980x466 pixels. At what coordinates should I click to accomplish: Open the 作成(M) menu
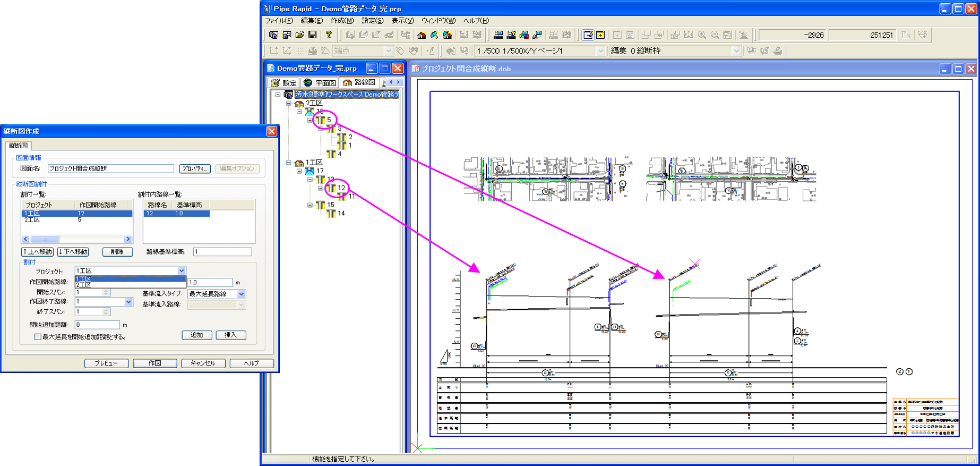342,21
